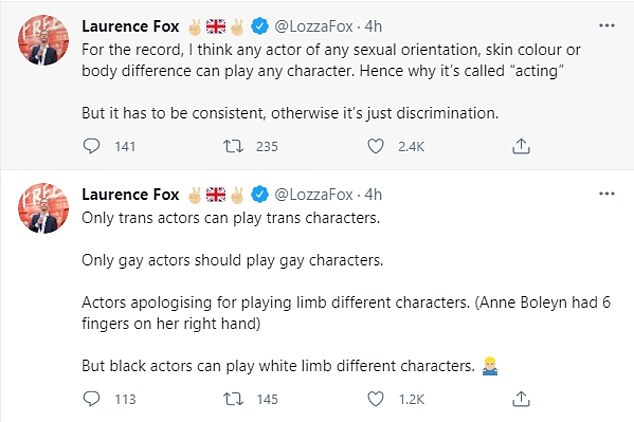Retweet the first tweet with 235 retweets
The width and height of the screenshot is (634, 422).
[231, 146]
